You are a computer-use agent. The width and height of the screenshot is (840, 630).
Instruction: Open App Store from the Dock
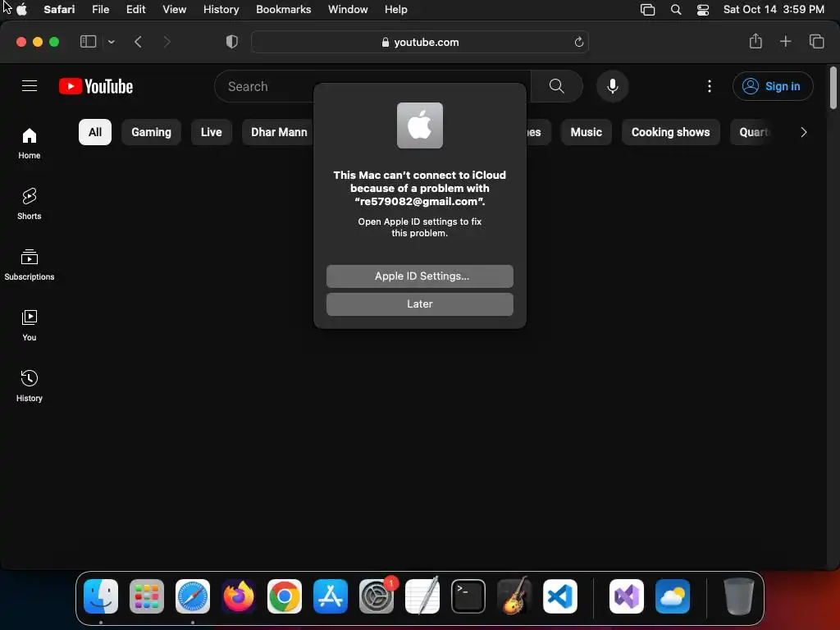pos(331,596)
